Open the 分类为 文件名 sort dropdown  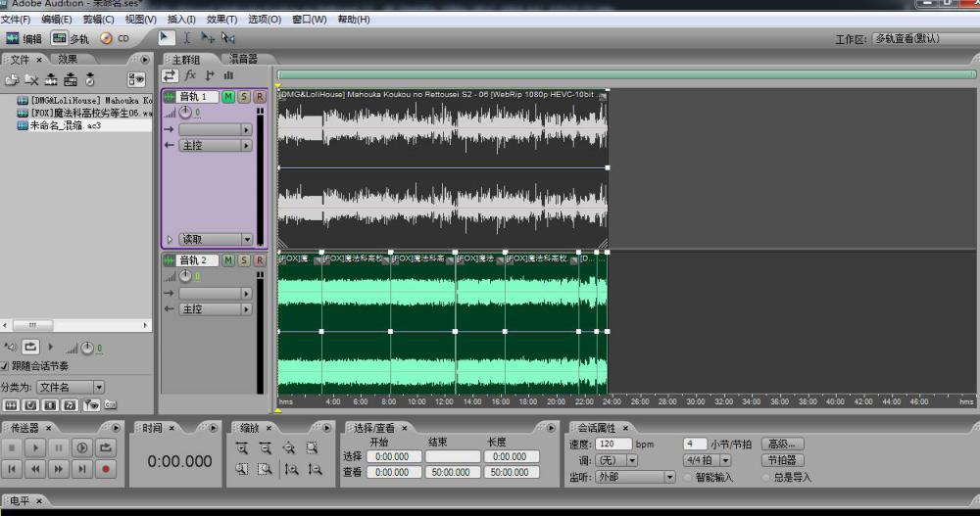(x=70, y=388)
